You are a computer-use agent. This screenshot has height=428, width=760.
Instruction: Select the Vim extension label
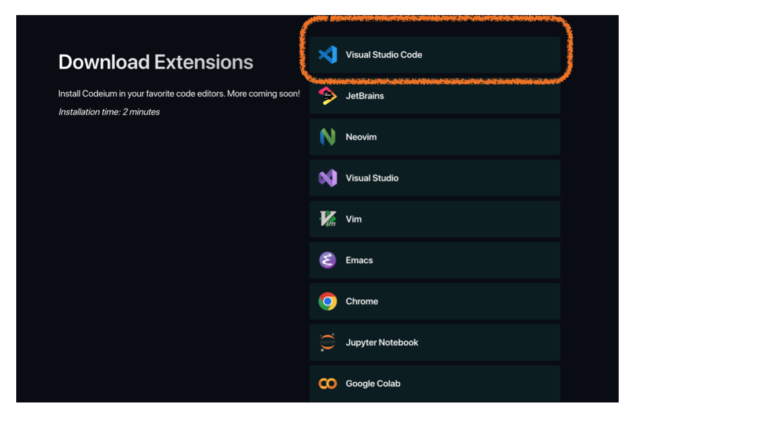(354, 219)
